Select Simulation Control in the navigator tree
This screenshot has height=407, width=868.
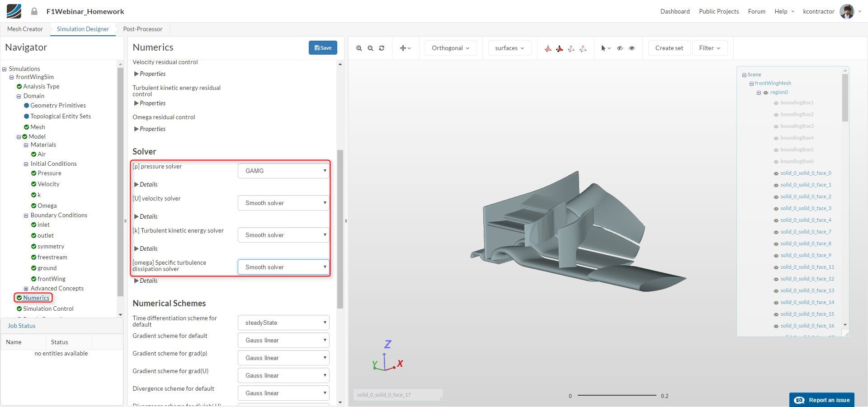pos(48,309)
